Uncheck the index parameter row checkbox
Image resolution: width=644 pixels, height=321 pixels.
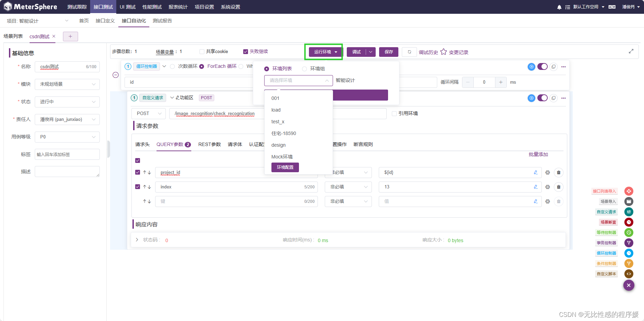tap(138, 187)
